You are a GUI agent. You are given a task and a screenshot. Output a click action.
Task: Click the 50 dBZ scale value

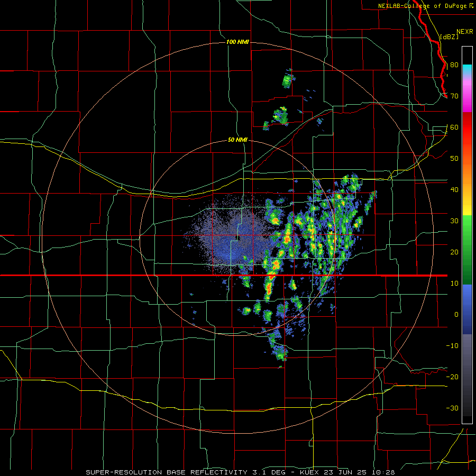(x=454, y=159)
